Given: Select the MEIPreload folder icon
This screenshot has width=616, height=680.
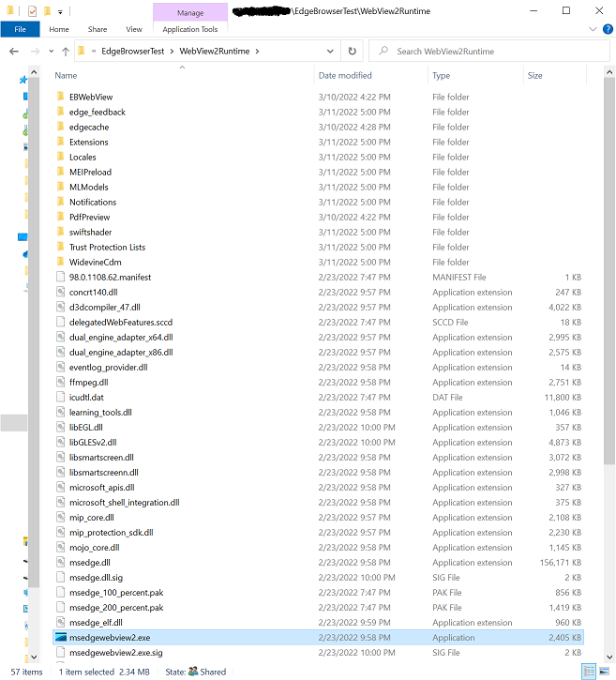Looking at the screenshot, I should pyautogui.click(x=61, y=173).
